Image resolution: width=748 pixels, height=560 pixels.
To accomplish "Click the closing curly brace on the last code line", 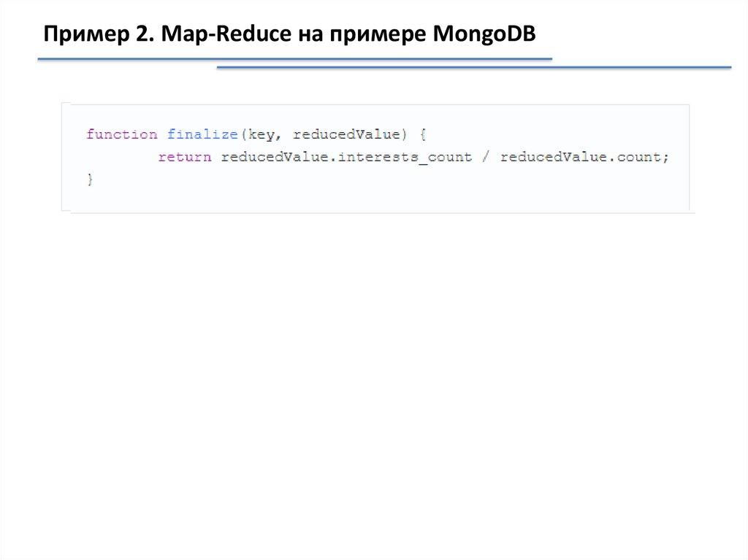I will [90, 179].
